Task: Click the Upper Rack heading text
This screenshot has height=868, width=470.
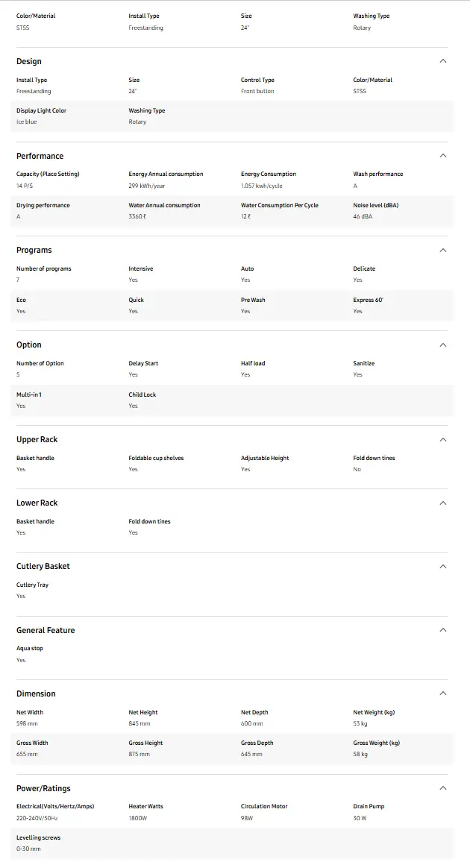Action: click(x=37, y=440)
